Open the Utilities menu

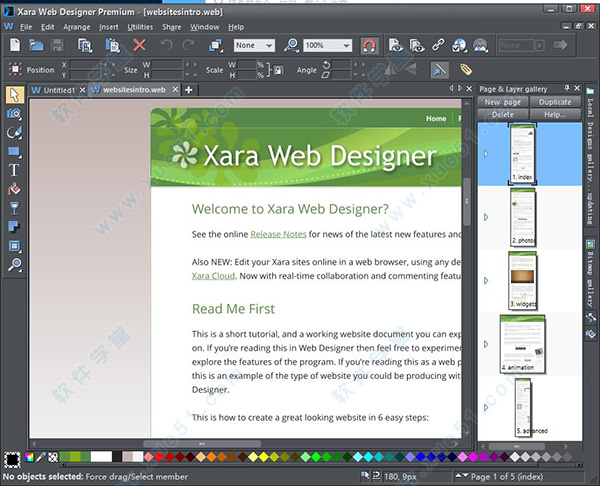(x=140, y=27)
